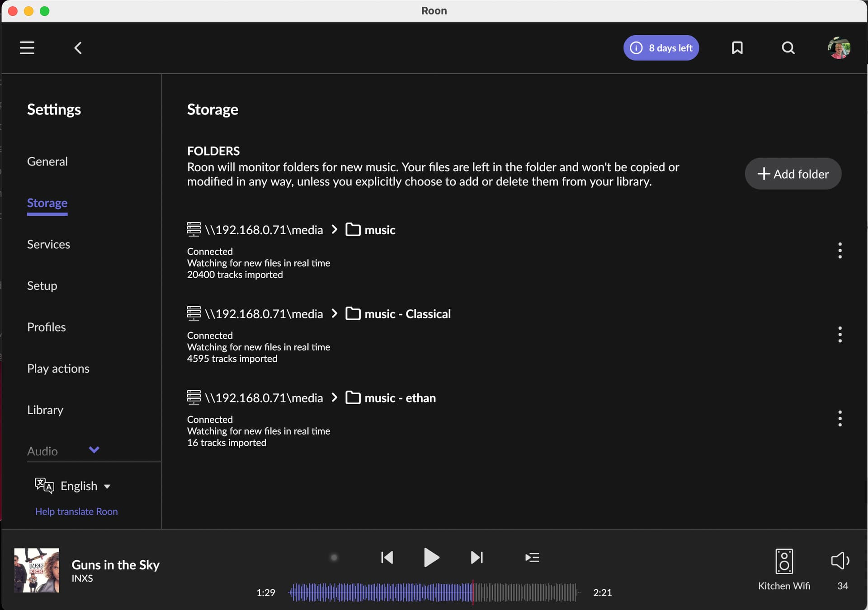Click the FOLDERS section heading

[213, 151]
